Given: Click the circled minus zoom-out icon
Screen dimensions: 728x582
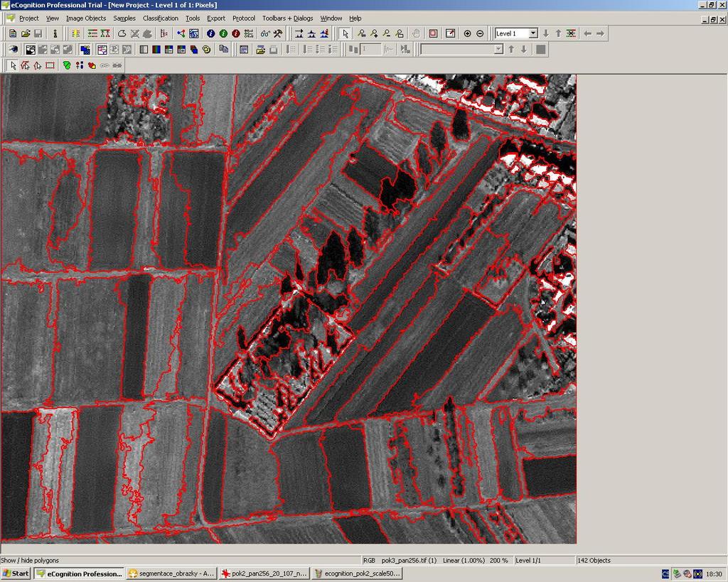Looking at the screenshot, I should pyautogui.click(x=480, y=33).
